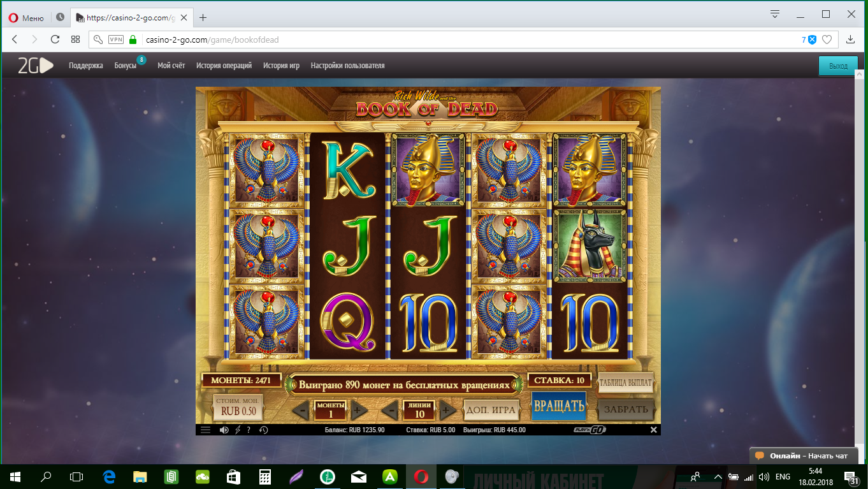Click the Play'n GO logo
The height and width of the screenshot is (489, 868).
tap(590, 430)
